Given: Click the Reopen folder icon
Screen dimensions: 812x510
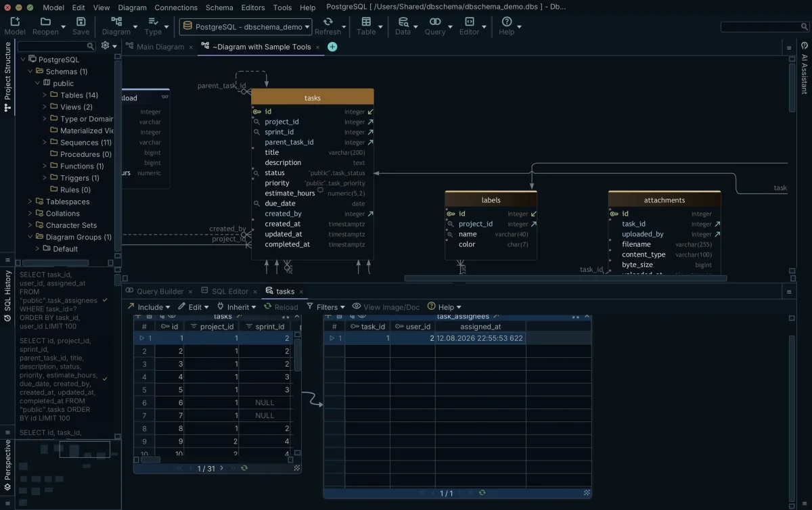Looking at the screenshot, I should click(x=46, y=22).
